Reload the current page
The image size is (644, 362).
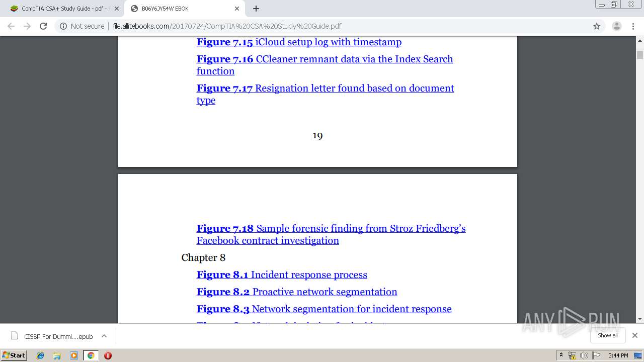click(43, 26)
